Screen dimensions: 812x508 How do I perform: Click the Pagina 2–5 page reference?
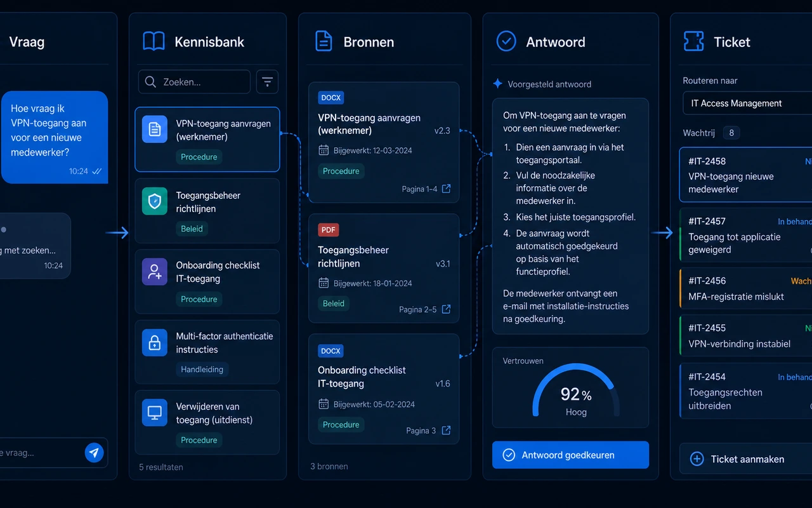click(x=417, y=309)
